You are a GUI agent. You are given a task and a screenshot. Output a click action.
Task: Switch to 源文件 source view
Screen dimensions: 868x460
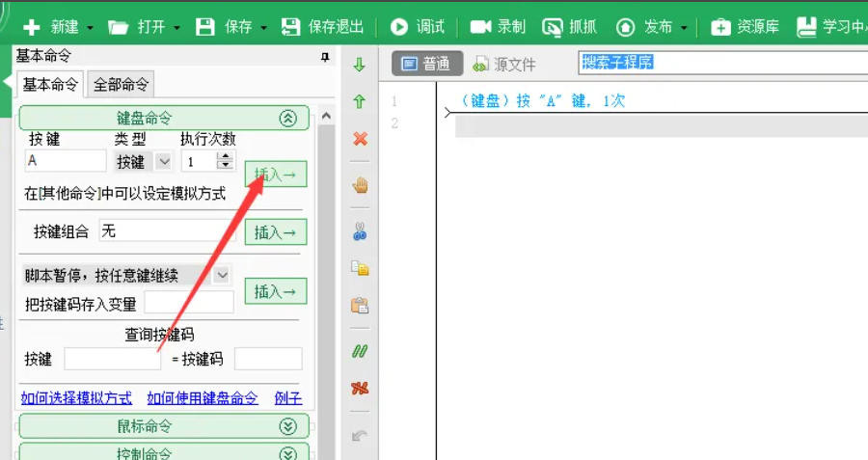coord(504,65)
